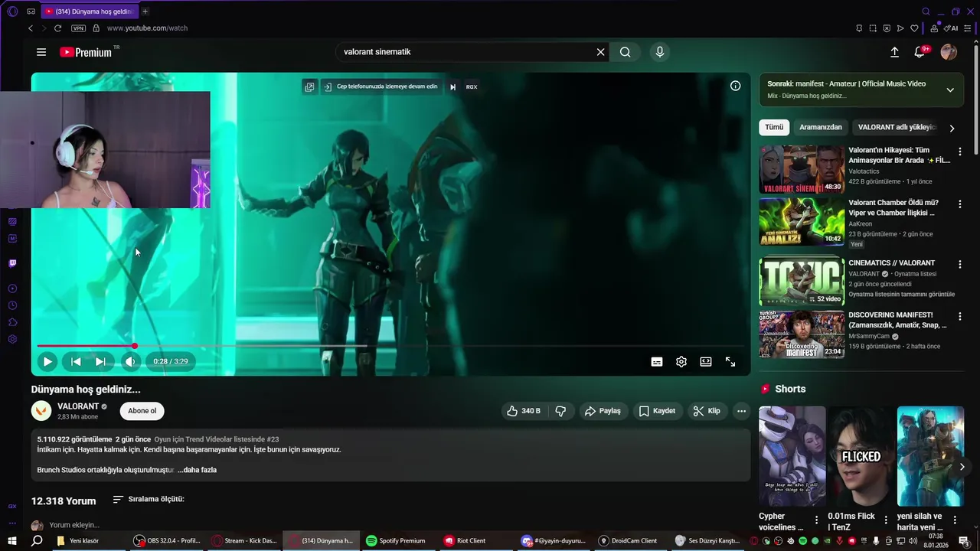
Task: Go to the YouTube Premium home logo
Action: [86, 52]
